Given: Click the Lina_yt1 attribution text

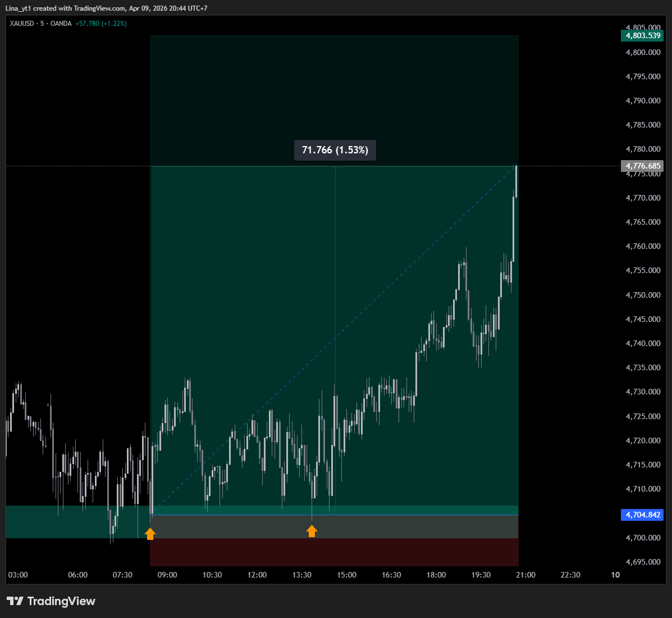Looking at the screenshot, I should 19,8.
